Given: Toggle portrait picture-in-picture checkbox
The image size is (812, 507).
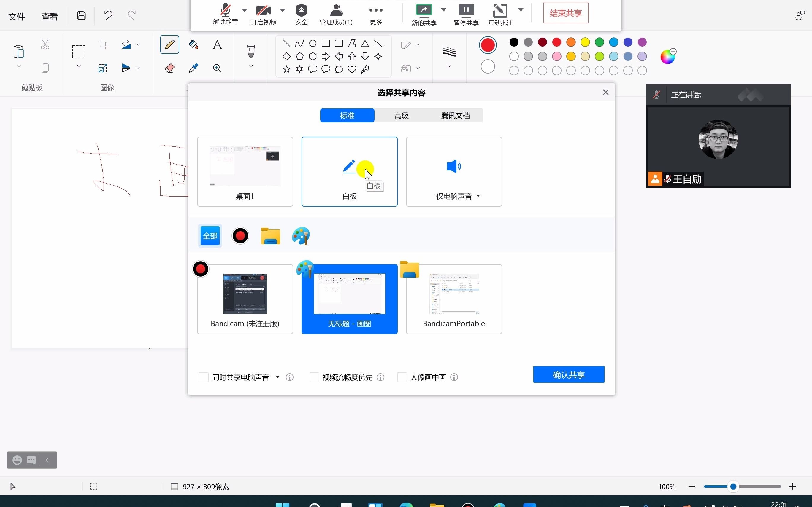Looking at the screenshot, I should point(402,377).
